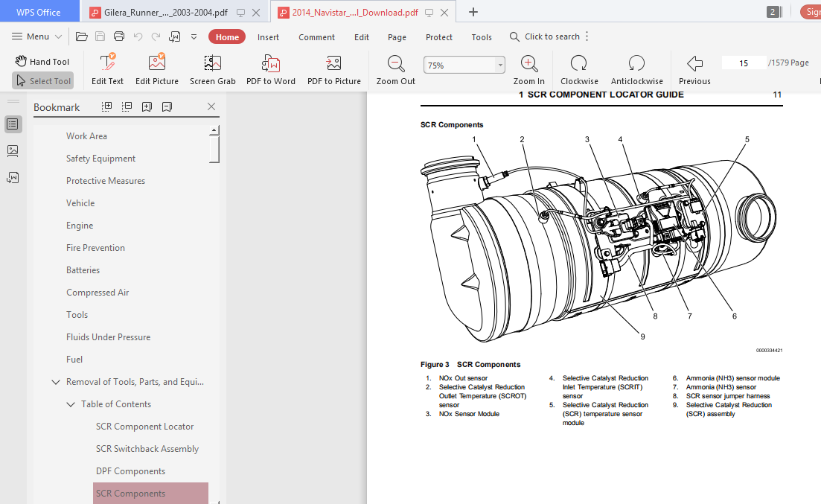Expand all bookmarks using the plus icon
The width and height of the screenshot is (821, 504).
(107, 107)
